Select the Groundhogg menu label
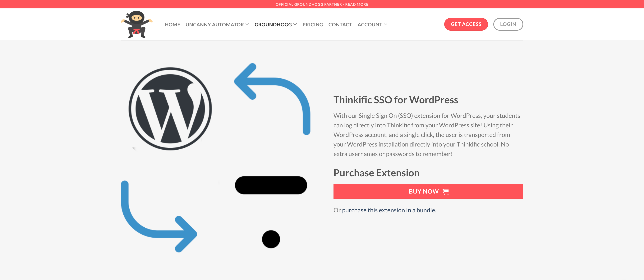Viewport: 644px width, 280px height. tap(273, 24)
